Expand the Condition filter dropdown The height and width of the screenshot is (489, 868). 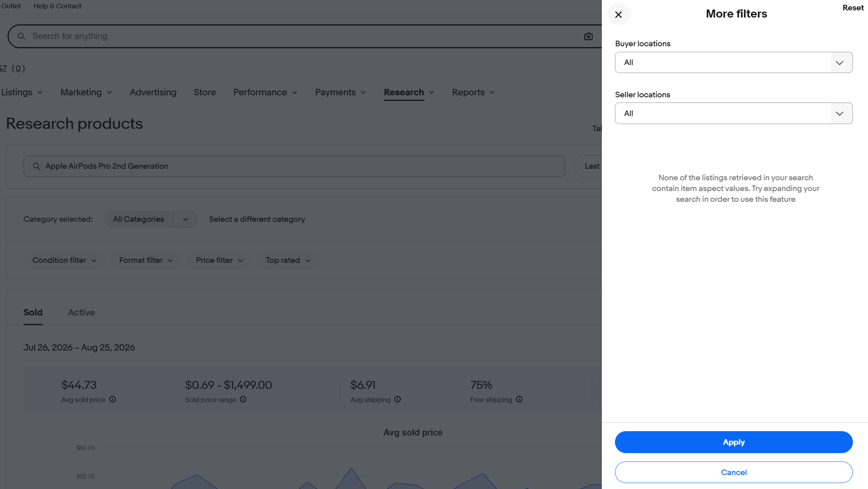point(64,260)
